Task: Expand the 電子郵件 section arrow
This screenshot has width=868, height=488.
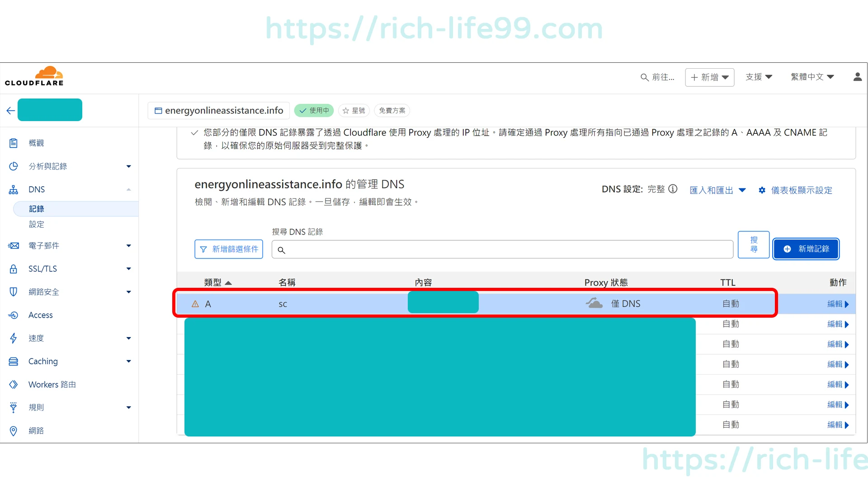Action: tap(129, 246)
